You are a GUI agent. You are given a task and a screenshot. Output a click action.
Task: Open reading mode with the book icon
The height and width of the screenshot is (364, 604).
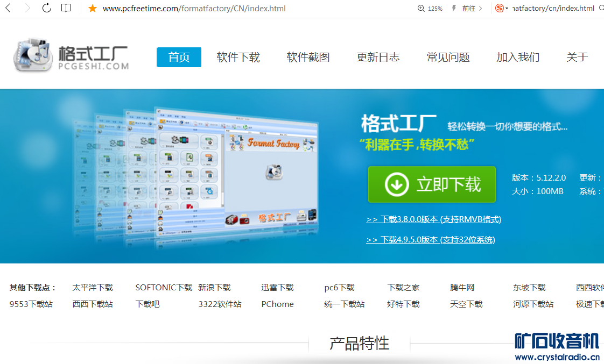click(x=66, y=8)
